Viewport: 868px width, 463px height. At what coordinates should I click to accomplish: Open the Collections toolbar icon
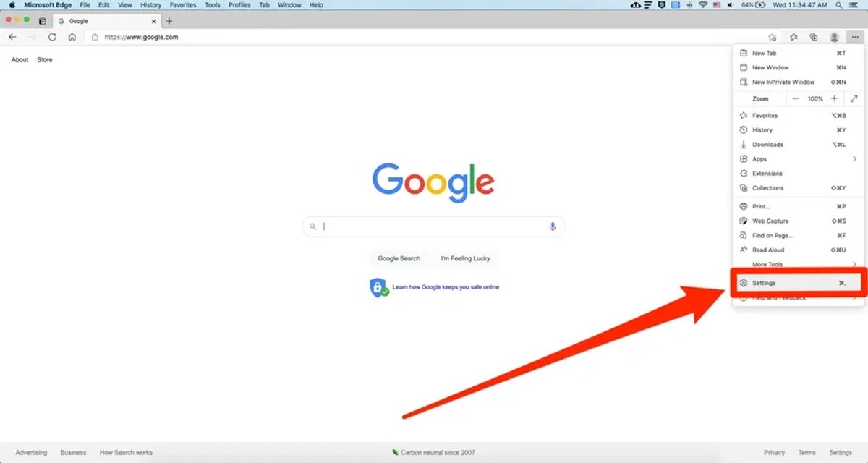tap(814, 37)
